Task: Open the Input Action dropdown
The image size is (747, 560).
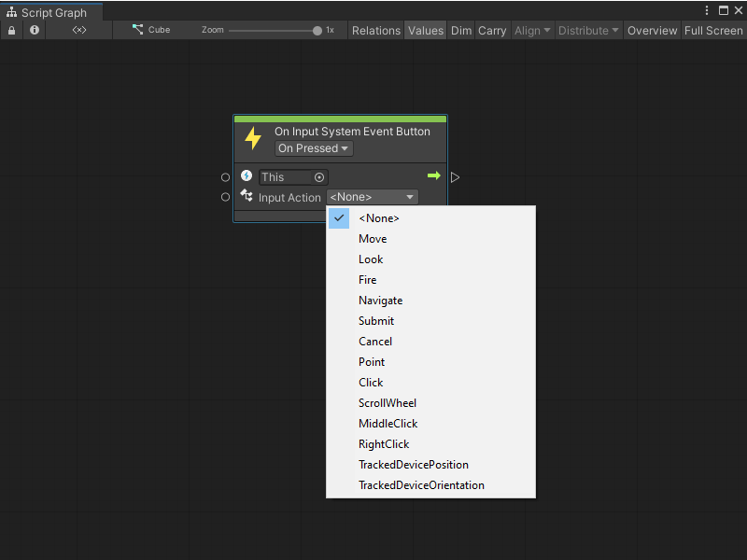Action: click(x=372, y=197)
